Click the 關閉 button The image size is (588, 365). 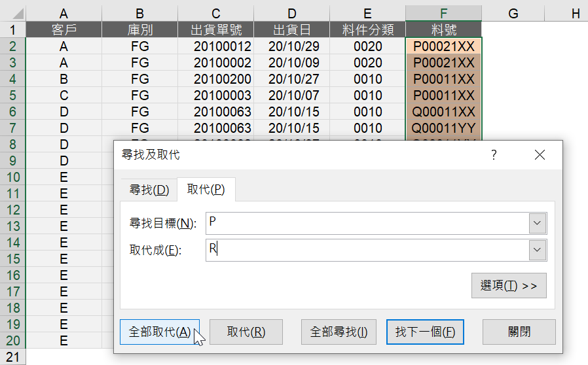(x=519, y=332)
